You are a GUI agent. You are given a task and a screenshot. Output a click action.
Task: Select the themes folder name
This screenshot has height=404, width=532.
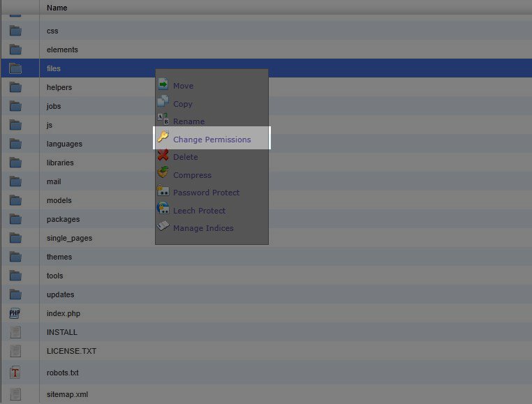59,257
